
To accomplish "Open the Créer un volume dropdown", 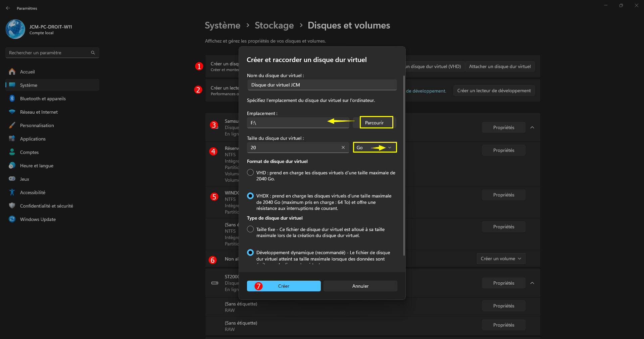I will [501, 259].
